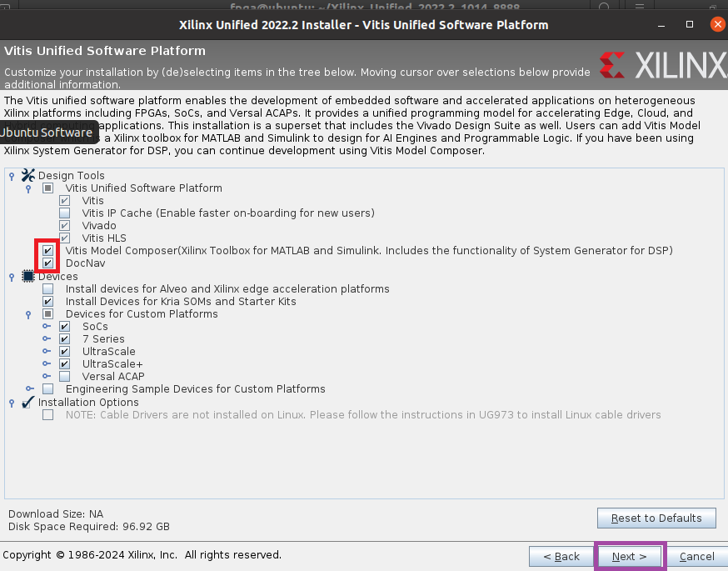The width and height of the screenshot is (728, 571).
Task: Enable Alveo and edge acceleration devices
Action: click(x=47, y=288)
